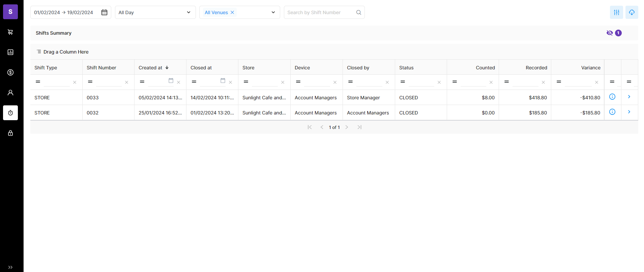Click the dollar coin sidebar icon

(10, 72)
